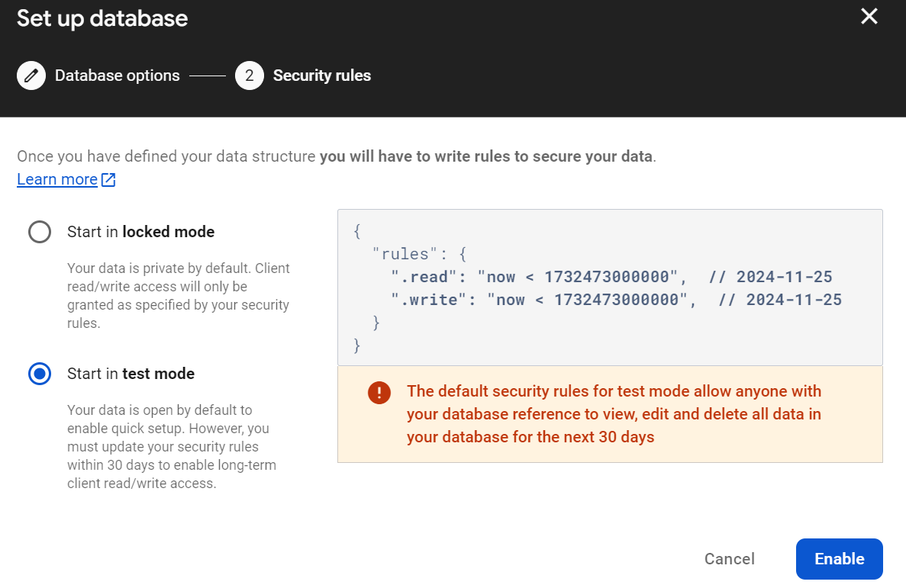This screenshot has height=588, width=906.
Task: Click the pencil edit icon for step one
Action: tap(31, 76)
